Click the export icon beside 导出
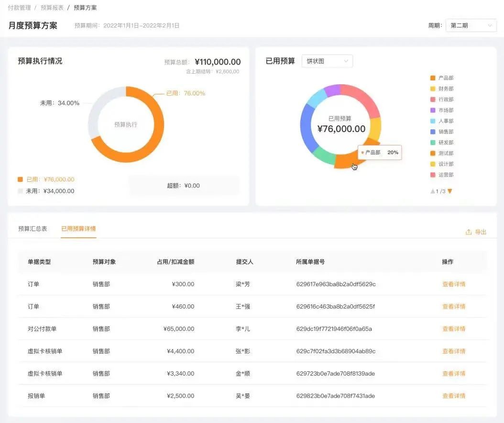Image resolution: width=504 pixels, height=423 pixels. (x=469, y=232)
